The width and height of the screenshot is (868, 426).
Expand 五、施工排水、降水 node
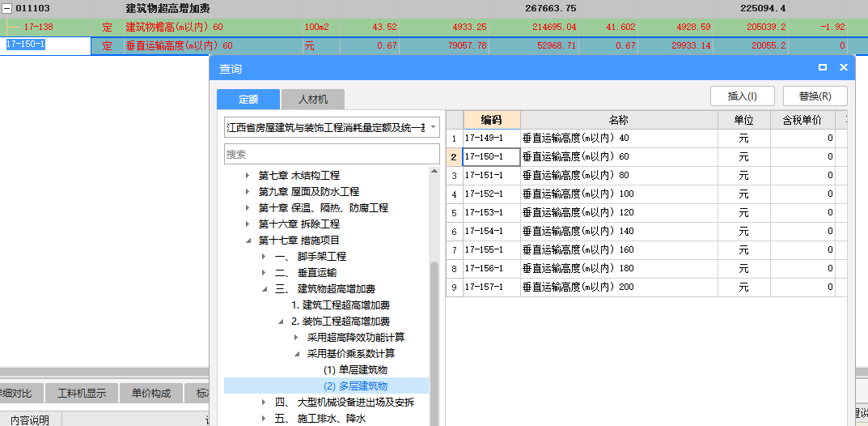(264, 418)
